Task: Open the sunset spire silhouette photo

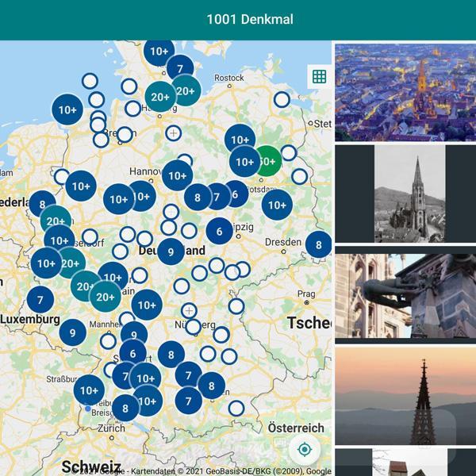Action: click(x=405, y=396)
